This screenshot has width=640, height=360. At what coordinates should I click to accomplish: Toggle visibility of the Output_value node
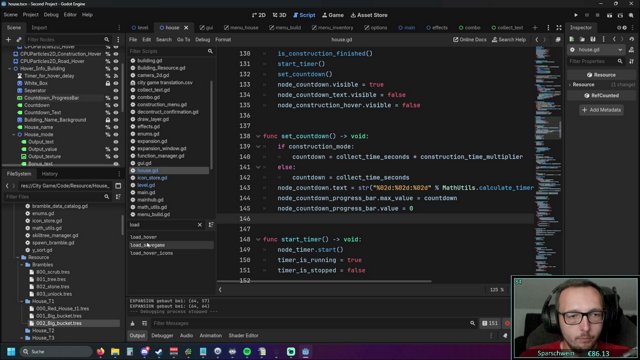116,149
